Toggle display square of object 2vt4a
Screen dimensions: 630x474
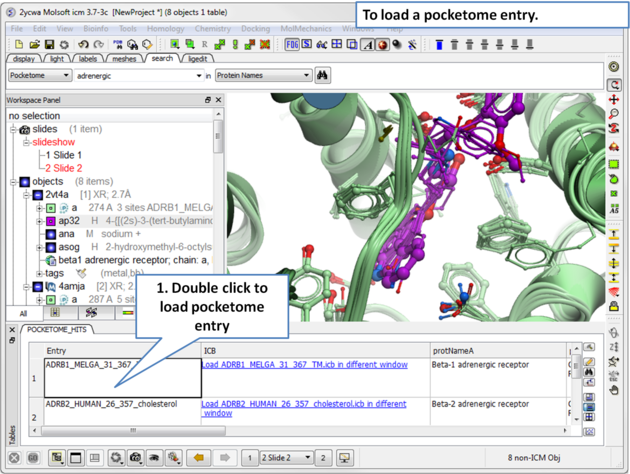click(38, 195)
